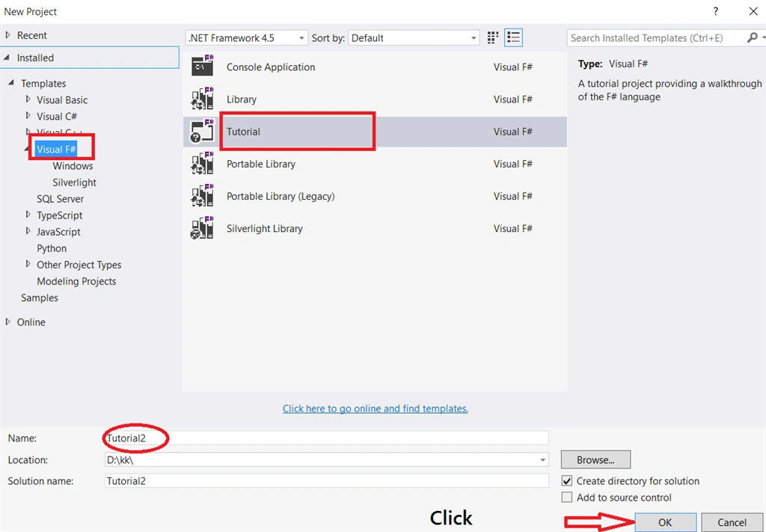Switch to small icons view

pyautogui.click(x=492, y=37)
